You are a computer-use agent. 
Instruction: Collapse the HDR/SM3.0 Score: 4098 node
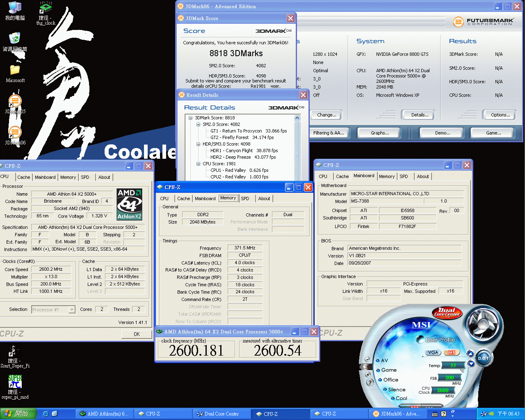coord(198,144)
